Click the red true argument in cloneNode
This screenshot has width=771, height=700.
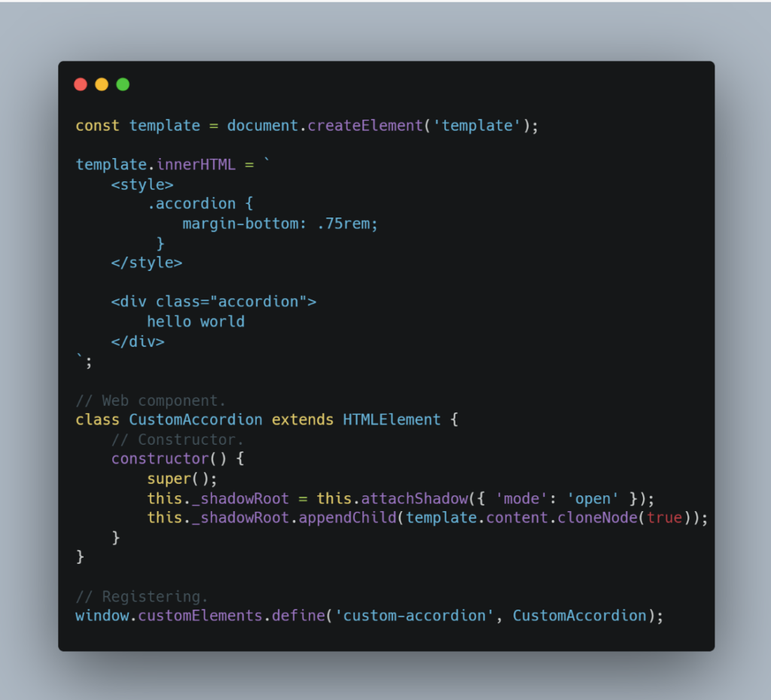(x=665, y=518)
